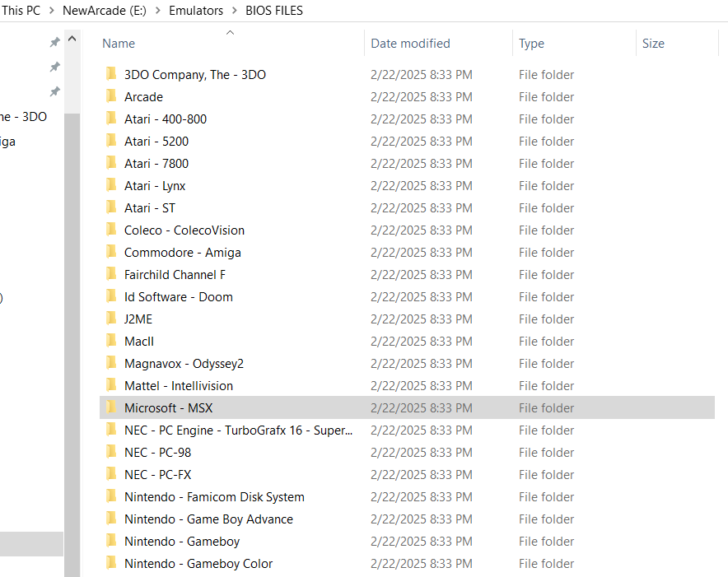The image size is (728, 577).
Task: Expand the breadcrumb chevron after Emulators
Action: coord(235,11)
